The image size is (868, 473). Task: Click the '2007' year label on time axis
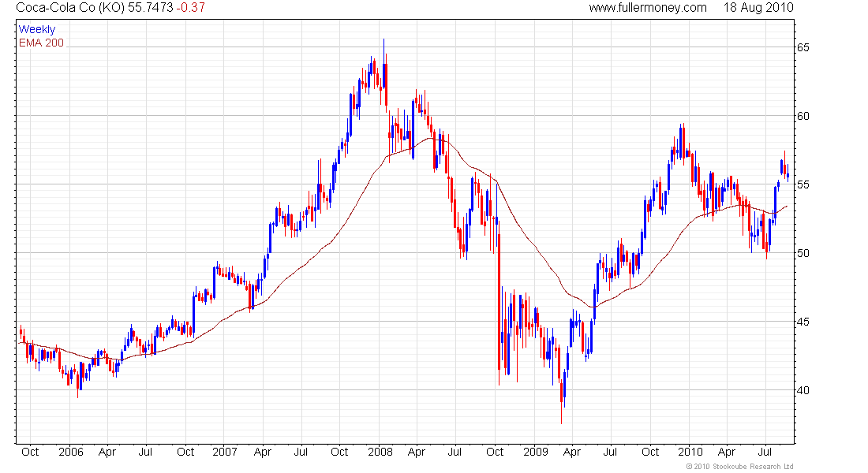pos(225,452)
